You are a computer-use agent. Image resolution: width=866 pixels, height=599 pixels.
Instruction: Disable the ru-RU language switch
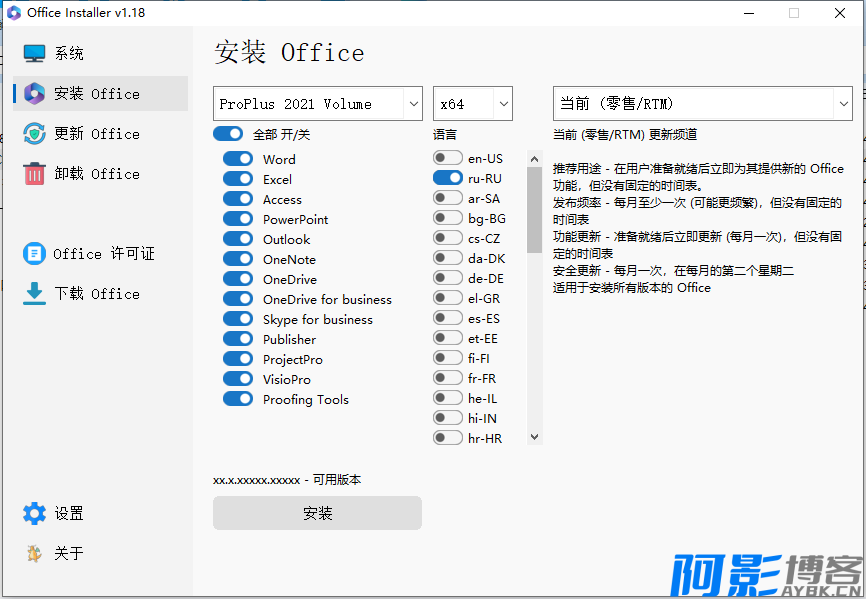447,178
